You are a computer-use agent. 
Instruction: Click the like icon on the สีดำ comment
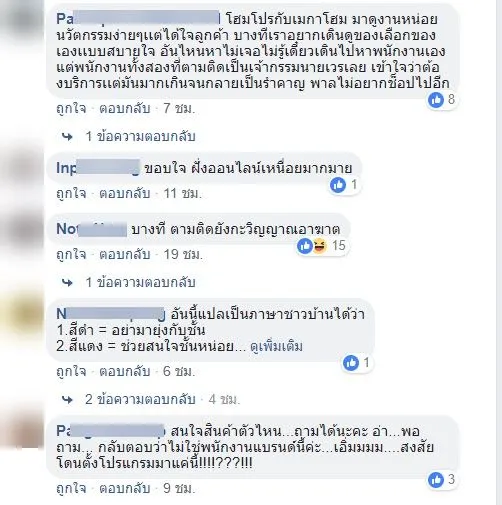click(x=351, y=363)
